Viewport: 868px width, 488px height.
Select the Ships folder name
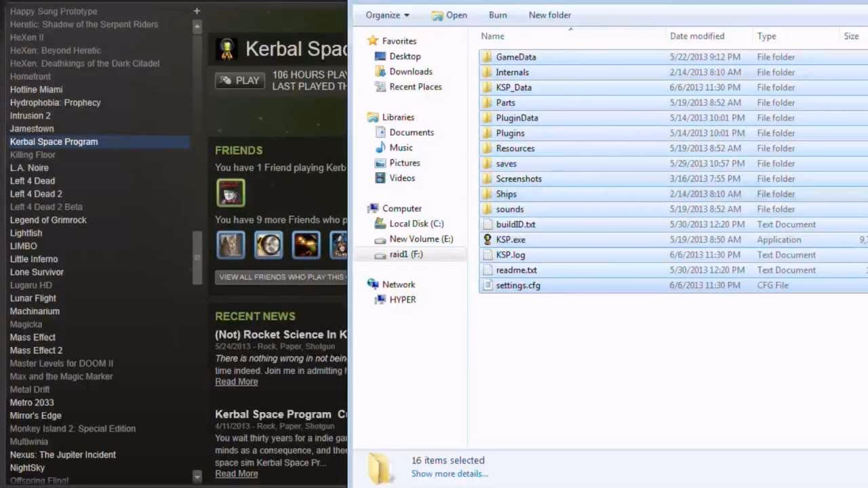(x=506, y=194)
